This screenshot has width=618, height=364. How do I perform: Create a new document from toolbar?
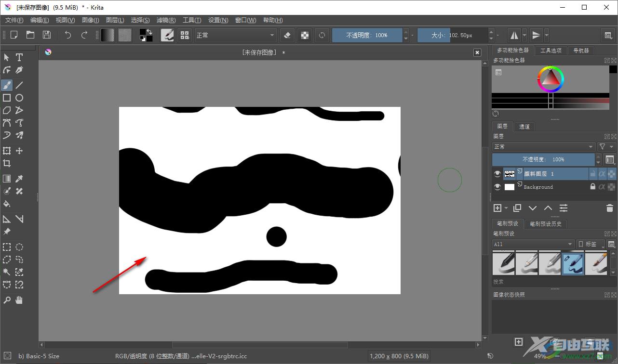[14, 35]
